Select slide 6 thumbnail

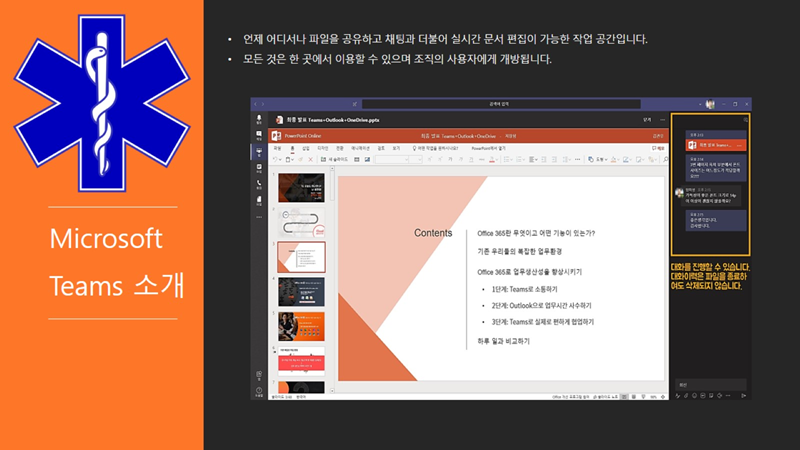pyautogui.click(x=301, y=361)
